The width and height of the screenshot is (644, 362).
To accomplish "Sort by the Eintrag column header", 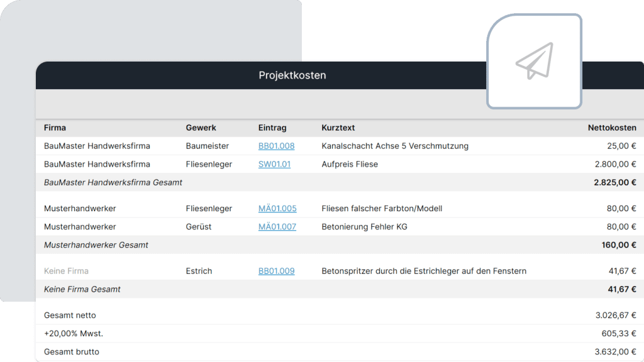I will click(273, 128).
